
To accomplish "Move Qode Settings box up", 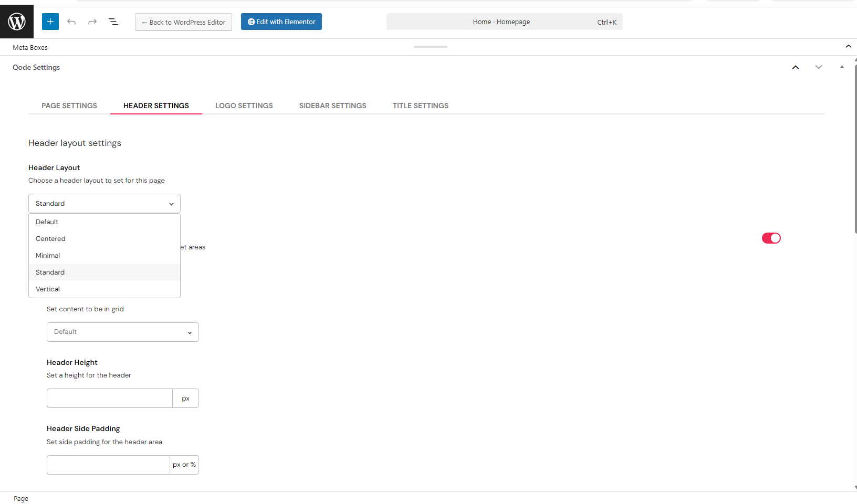I will 796,67.
